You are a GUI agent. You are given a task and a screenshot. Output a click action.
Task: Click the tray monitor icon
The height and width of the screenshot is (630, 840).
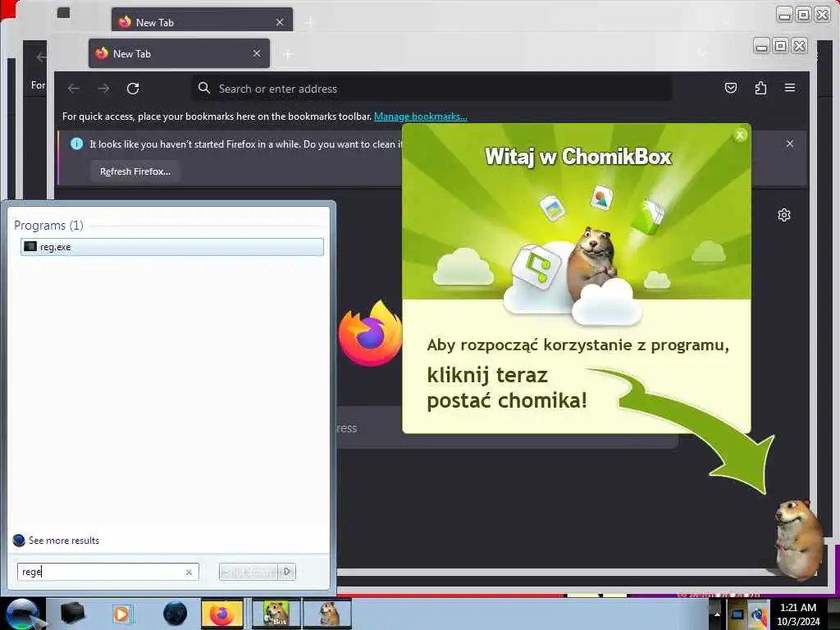coord(737,614)
